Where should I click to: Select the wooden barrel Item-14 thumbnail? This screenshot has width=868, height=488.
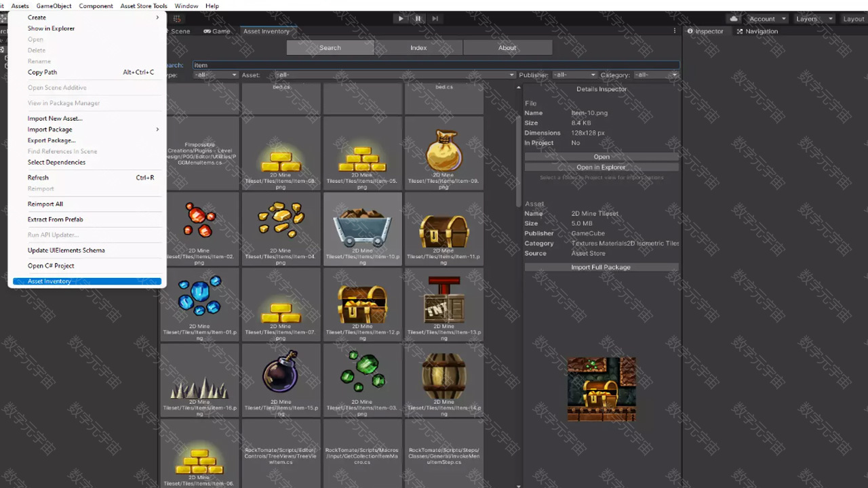click(443, 380)
